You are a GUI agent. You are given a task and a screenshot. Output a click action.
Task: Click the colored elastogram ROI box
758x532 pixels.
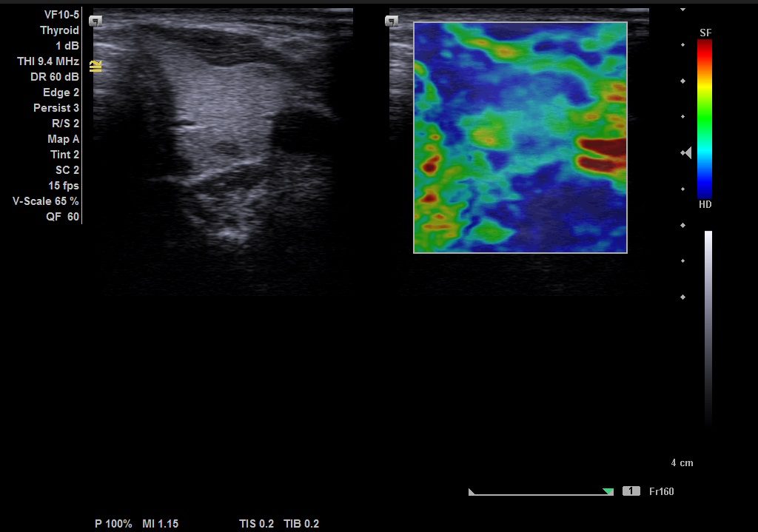pyautogui.click(x=520, y=137)
